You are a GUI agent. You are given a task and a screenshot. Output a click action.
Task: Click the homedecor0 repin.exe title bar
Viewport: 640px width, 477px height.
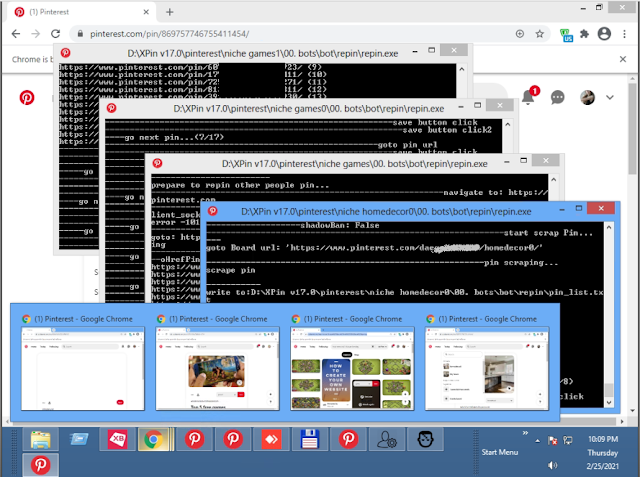386,211
